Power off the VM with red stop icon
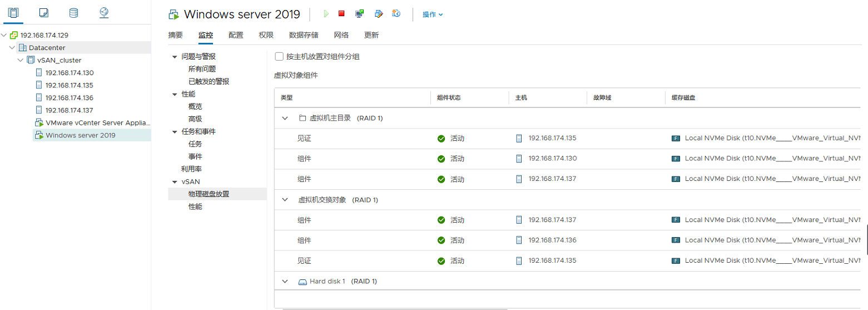Image resolution: width=868 pixels, height=310 pixels. (x=341, y=14)
